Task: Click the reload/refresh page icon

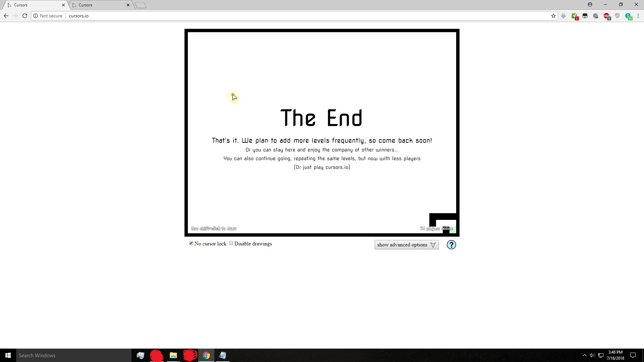Action: click(x=25, y=16)
